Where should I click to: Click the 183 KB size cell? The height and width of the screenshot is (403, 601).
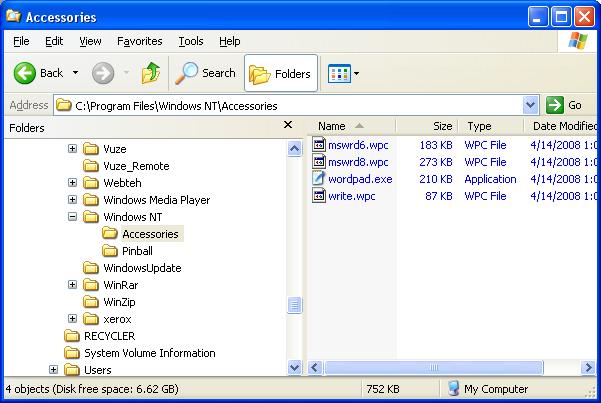point(436,145)
